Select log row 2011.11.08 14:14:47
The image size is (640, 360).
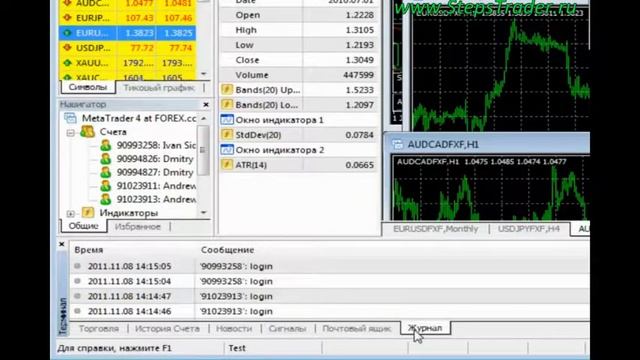click(x=330, y=296)
